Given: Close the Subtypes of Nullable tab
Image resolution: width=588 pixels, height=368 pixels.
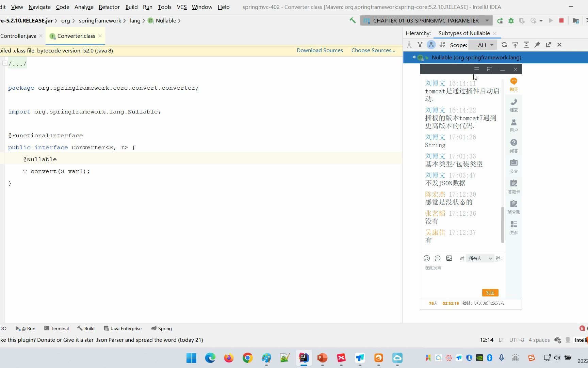Looking at the screenshot, I should [495, 33].
